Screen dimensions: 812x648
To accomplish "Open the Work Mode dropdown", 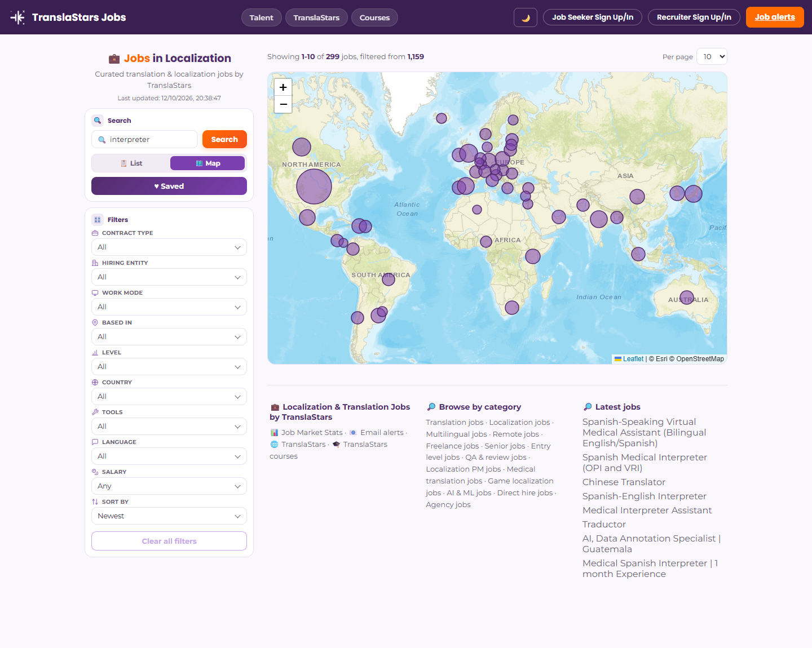I will 169,307.
